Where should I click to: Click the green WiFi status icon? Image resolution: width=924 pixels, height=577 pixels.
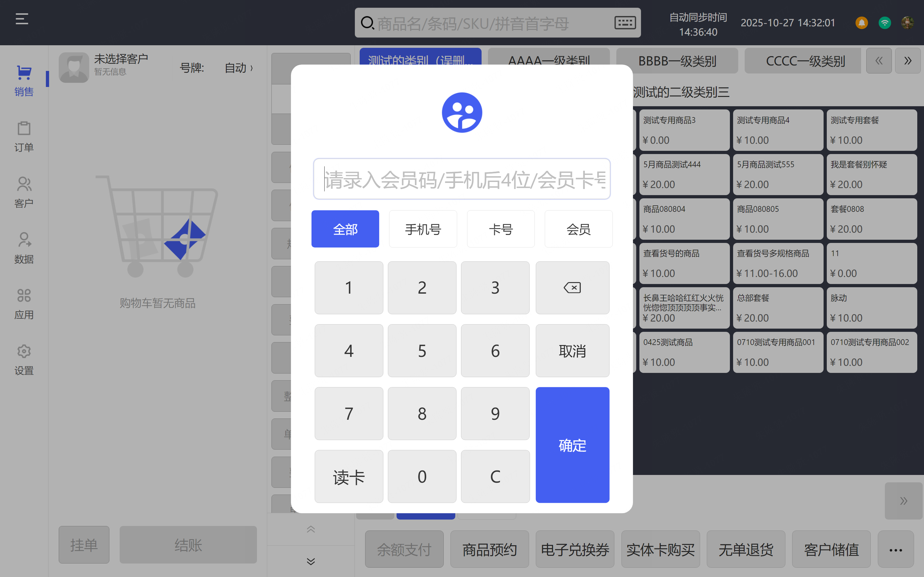(884, 23)
